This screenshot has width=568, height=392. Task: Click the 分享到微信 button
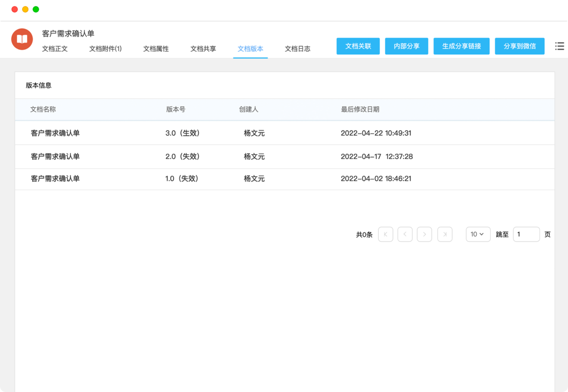click(x=520, y=46)
